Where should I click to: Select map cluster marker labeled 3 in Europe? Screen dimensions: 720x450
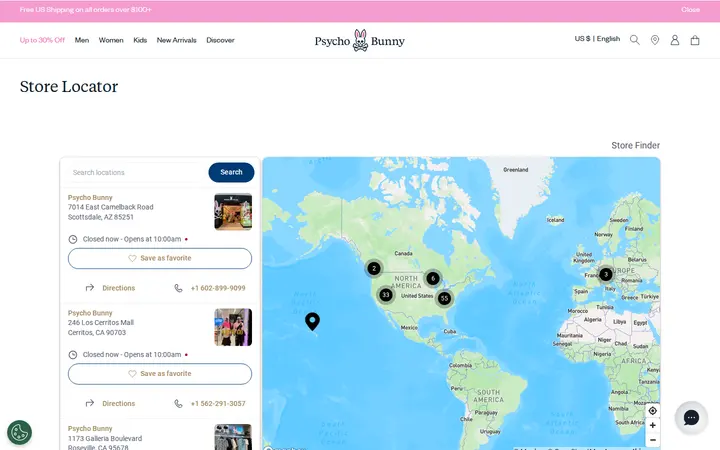click(606, 275)
